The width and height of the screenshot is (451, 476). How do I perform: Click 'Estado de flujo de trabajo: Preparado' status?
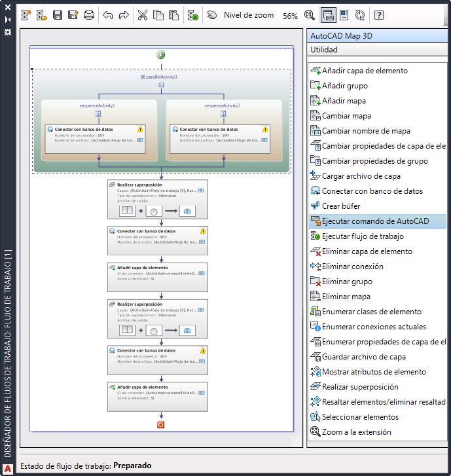point(86,466)
